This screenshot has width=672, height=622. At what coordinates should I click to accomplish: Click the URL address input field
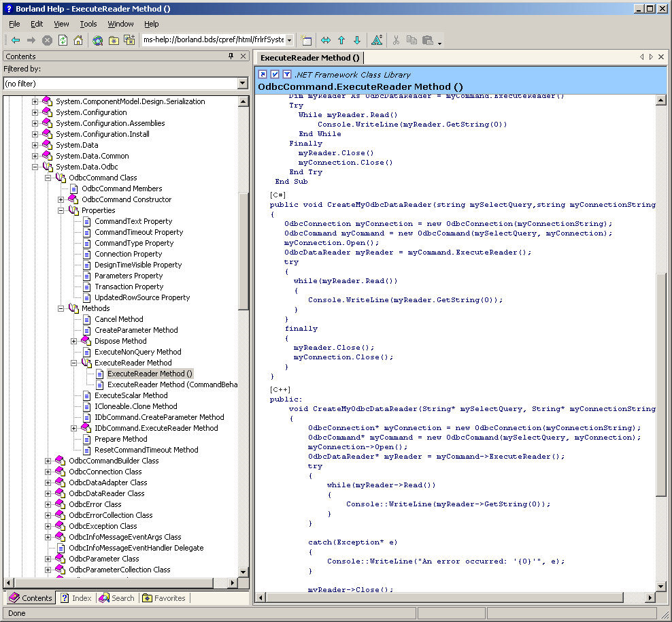(214, 40)
